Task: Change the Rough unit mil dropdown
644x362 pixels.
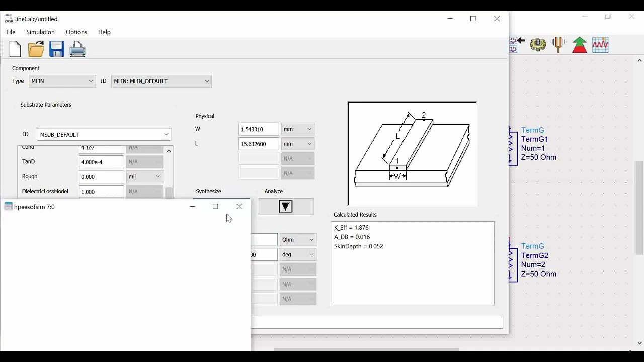Action: point(144,176)
